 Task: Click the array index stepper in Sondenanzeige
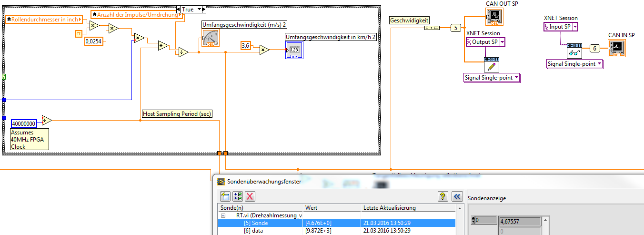473,220
